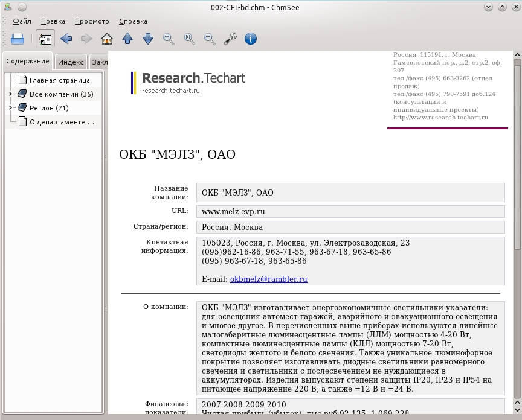Viewport: 522px width, 420px height.
Task: Open preferences wrench icon
Action: coord(230,39)
